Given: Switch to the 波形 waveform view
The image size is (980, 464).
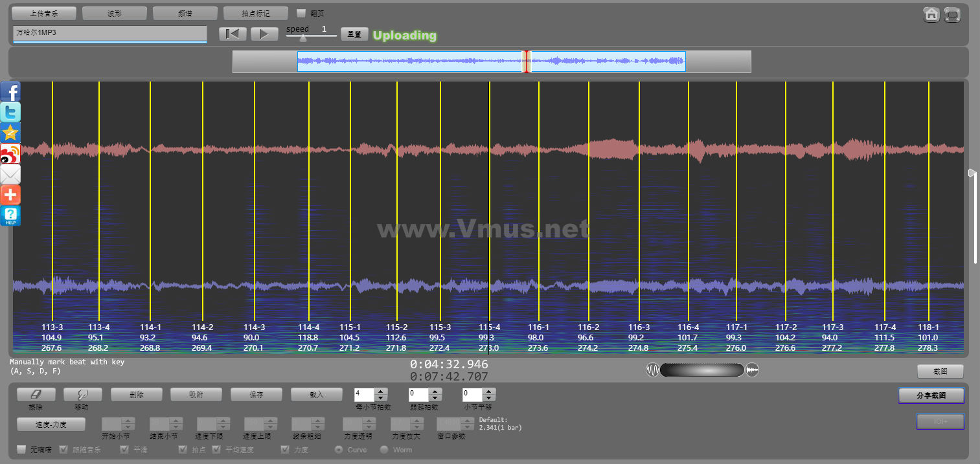Looking at the screenshot, I should click(x=114, y=13).
